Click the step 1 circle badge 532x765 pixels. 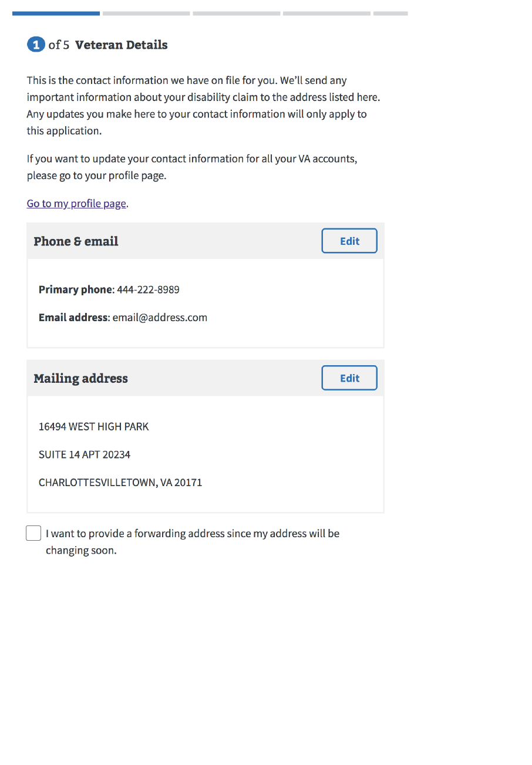click(x=36, y=45)
